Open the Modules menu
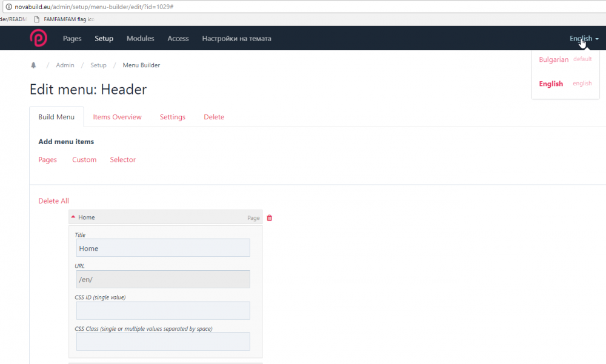 140,38
